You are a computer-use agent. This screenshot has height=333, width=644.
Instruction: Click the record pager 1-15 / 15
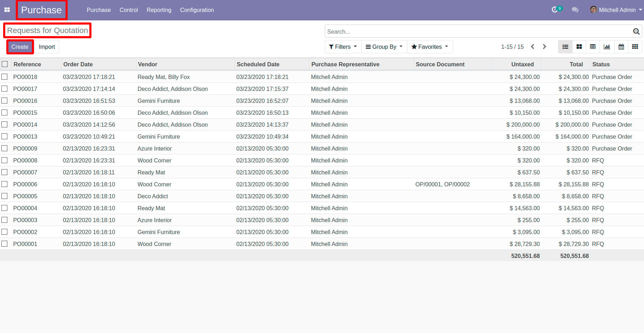point(512,47)
